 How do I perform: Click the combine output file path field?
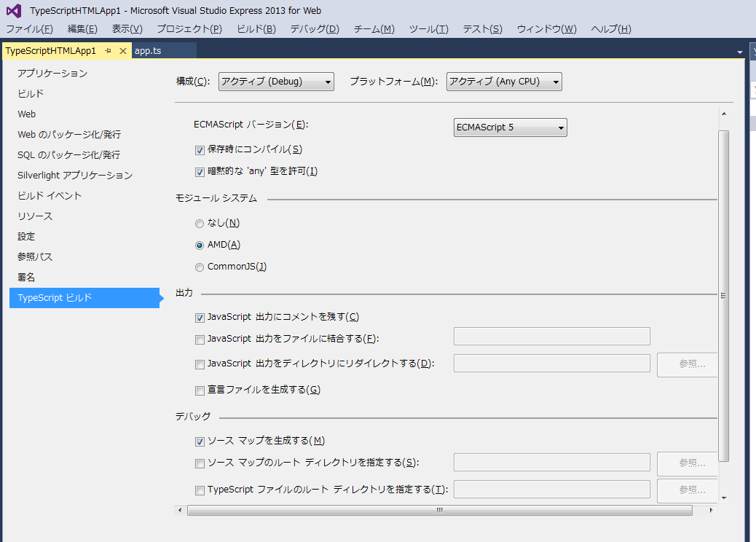click(551, 336)
